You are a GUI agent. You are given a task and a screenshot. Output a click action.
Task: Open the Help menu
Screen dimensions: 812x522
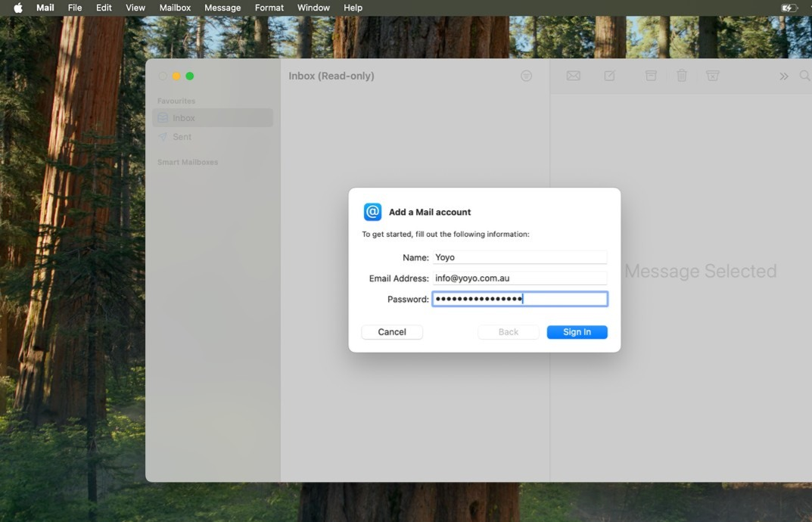[x=353, y=8]
